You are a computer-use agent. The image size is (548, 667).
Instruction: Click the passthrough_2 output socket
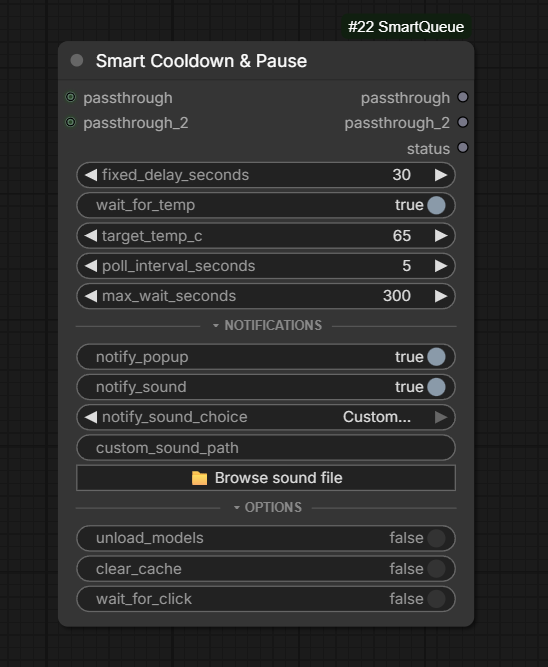pyautogui.click(x=462, y=123)
